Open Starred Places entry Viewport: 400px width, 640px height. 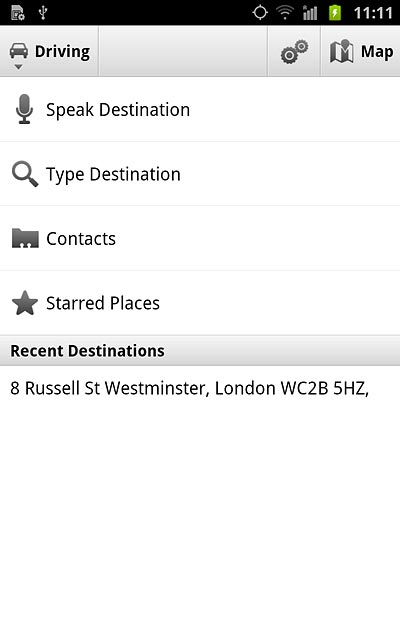tap(200, 303)
